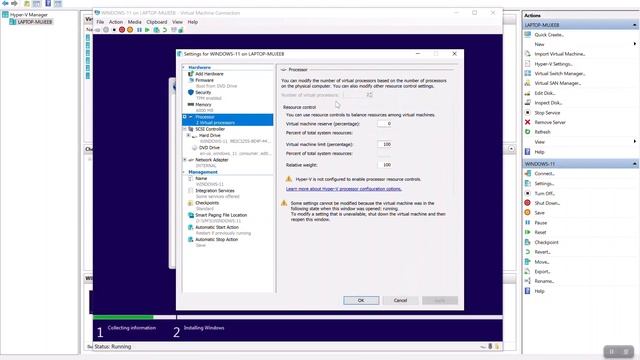
Task: Select Automatic Start Action
Action: [x=217, y=227]
